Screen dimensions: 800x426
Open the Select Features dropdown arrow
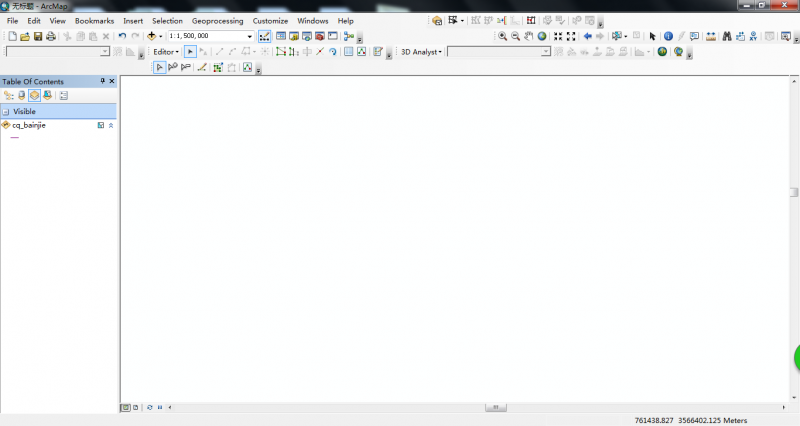pyautogui.click(x=626, y=36)
